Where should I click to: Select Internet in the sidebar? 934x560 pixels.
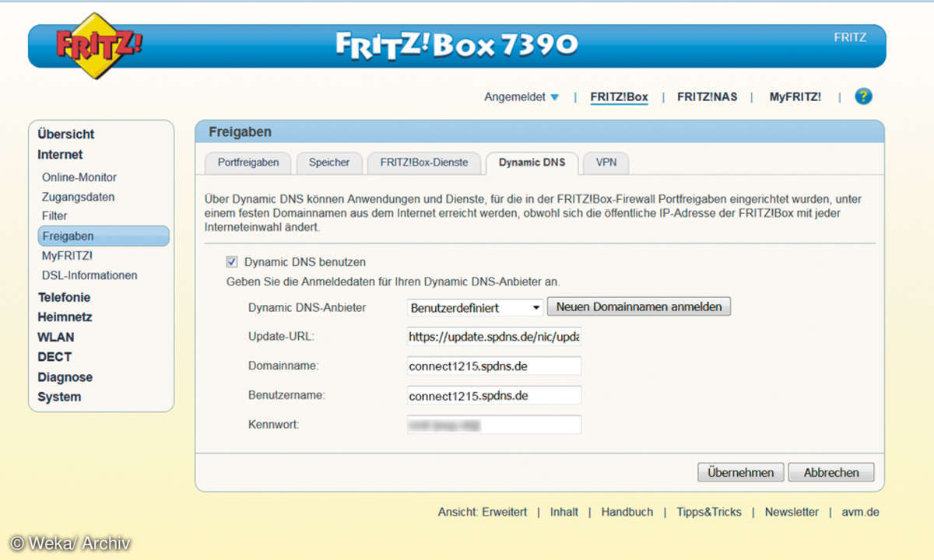click(60, 154)
